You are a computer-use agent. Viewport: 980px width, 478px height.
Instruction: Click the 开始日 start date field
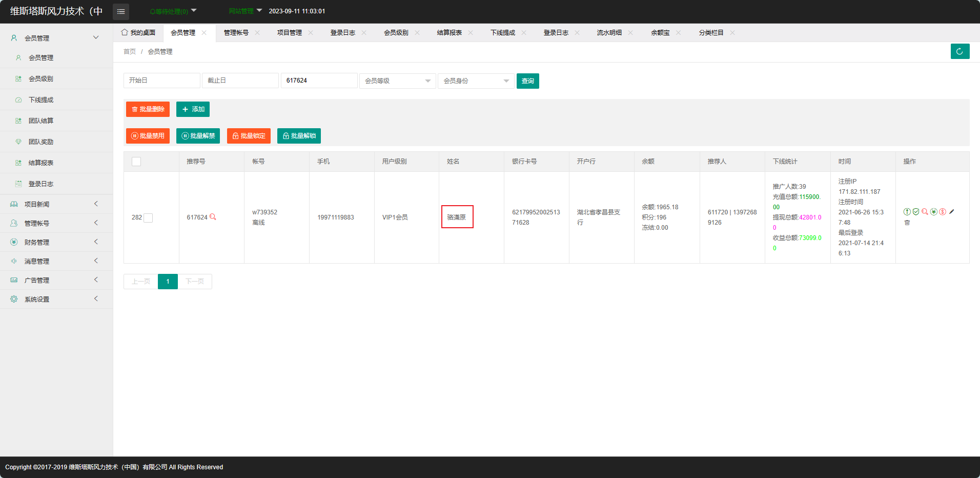tap(161, 81)
